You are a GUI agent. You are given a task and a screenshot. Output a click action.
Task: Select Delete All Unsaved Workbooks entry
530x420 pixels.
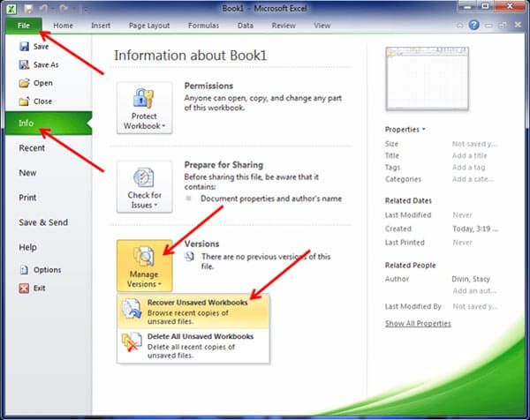point(193,346)
